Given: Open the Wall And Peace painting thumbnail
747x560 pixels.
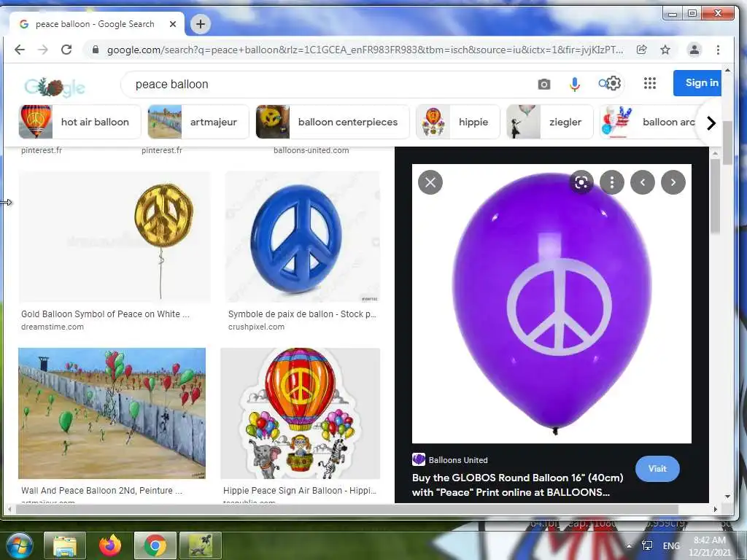Looking at the screenshot, I should pyautogui.click(x=112, y=413).
